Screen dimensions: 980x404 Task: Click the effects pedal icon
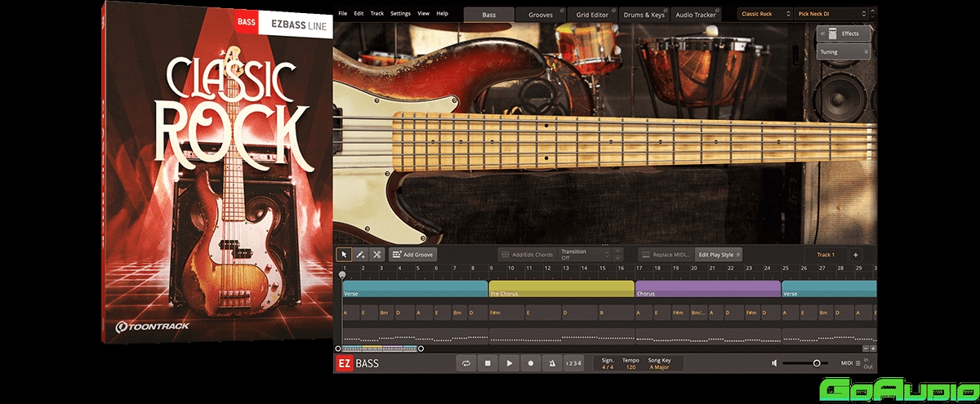(x=832, y=34)
